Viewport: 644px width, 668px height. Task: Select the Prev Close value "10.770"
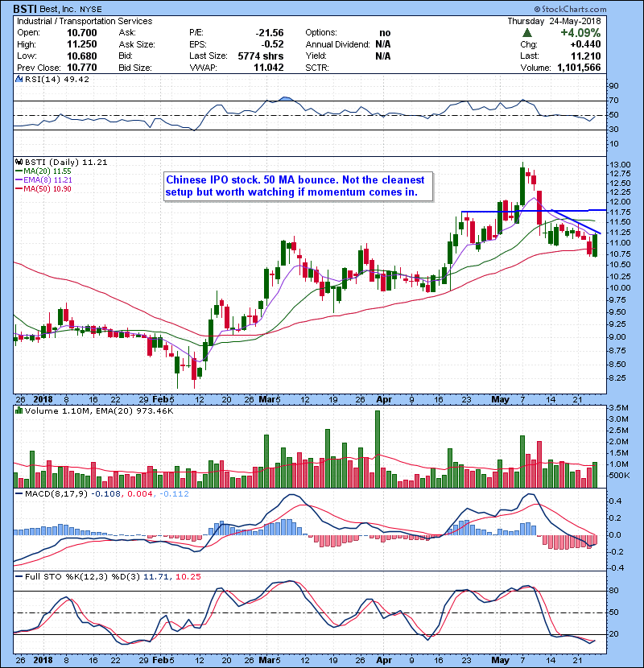82,68
